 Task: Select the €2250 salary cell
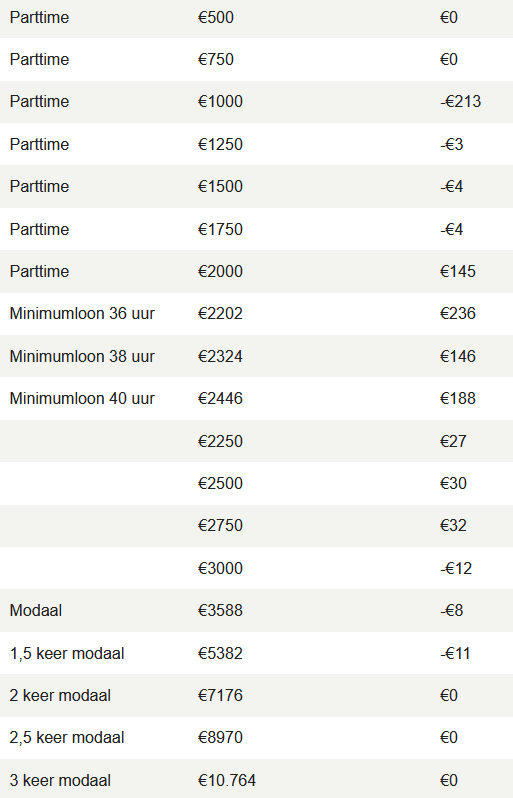(220, 441)
